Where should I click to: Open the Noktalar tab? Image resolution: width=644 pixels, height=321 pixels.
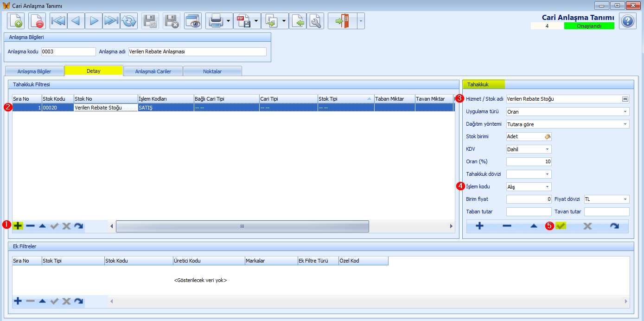click(212, 71)
